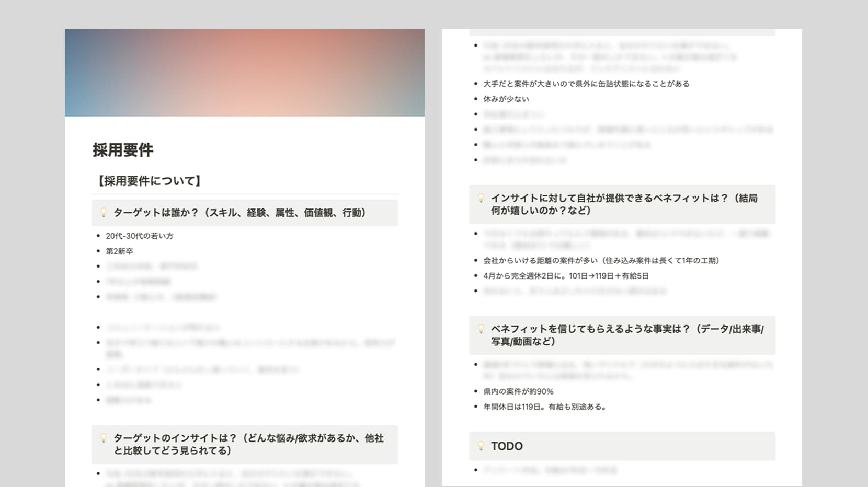Click the lightbulb icon beside ベネフィットを信じてもらえる
This screenshot has height=487, width=868.
point(481,329)
